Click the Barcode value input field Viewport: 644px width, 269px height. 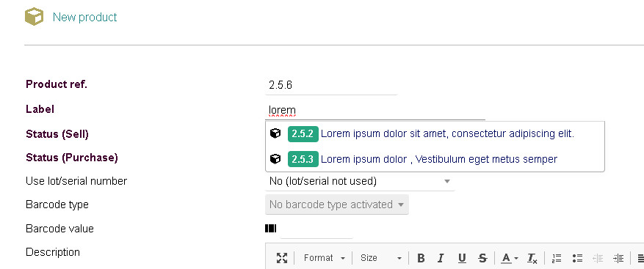pyautogui.click(x=316, y=229)
